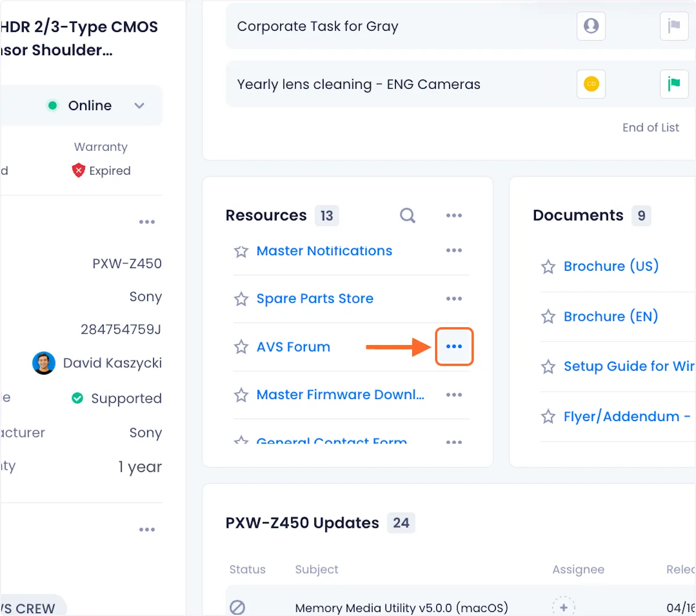The width and height of the screenshot is (696, 616).
Task: Star the Spare Parts Store resource
Action: [x=241, y=299]
